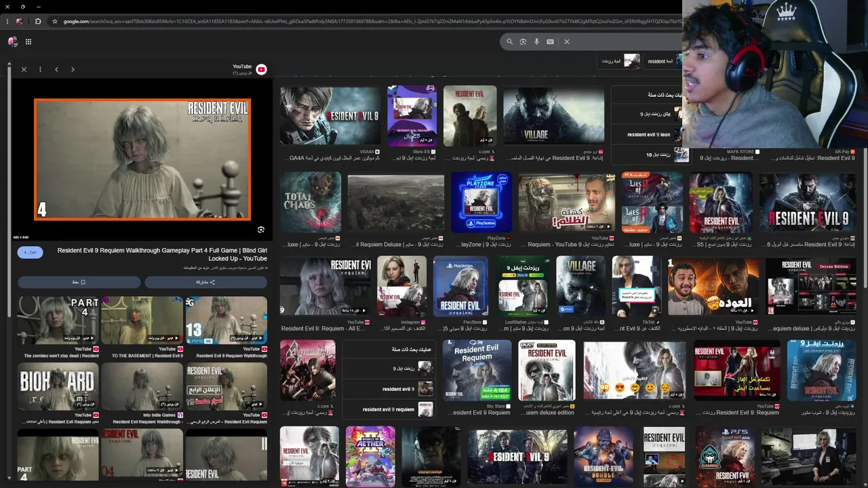
Task: Open the Resident Evil 4 cover thumbnail
Action: tap(308, 369)
